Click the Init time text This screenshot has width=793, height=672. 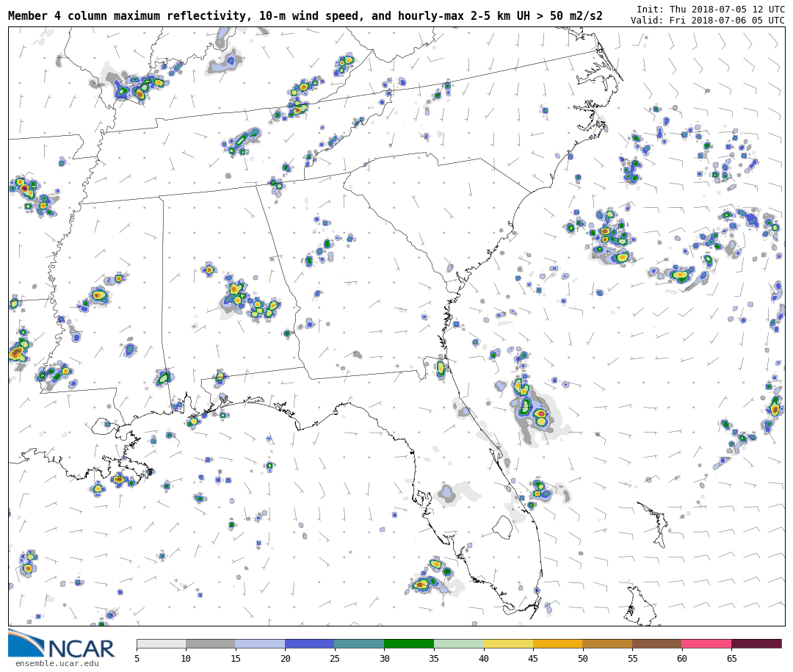(x=710, y=10)
